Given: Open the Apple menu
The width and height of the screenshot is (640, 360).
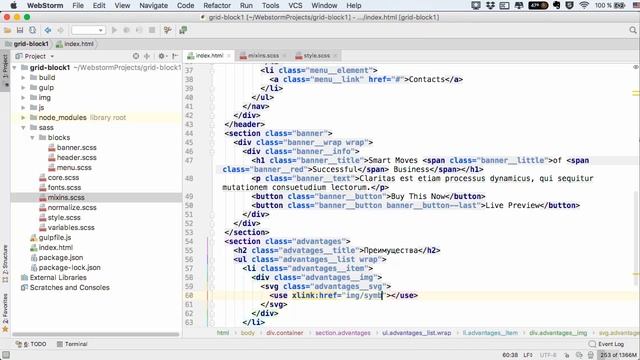Looking at the screenshot, I should coord(13,5).
